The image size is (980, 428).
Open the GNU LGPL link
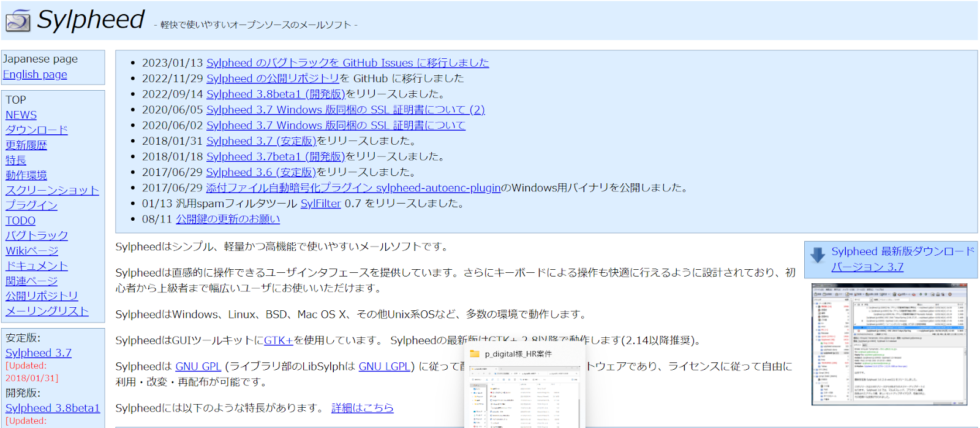click(384, 366)
